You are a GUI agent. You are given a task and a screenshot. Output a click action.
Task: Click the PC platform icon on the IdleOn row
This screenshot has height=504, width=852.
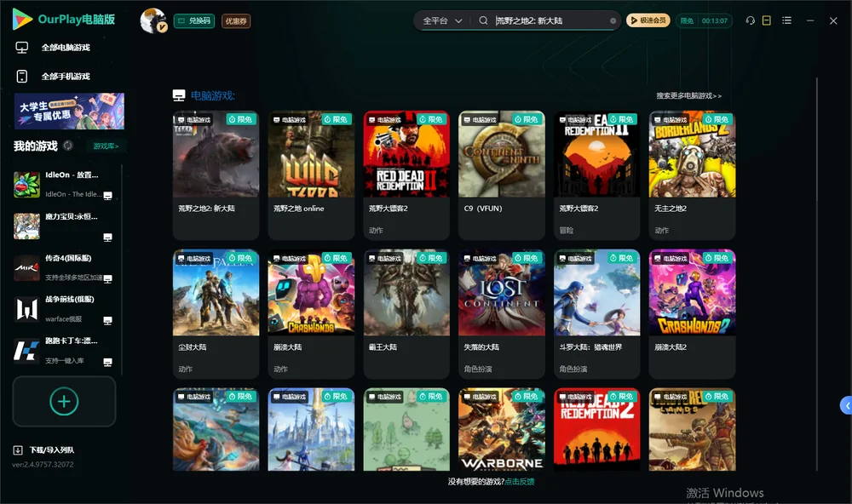[x=107, y=196]
